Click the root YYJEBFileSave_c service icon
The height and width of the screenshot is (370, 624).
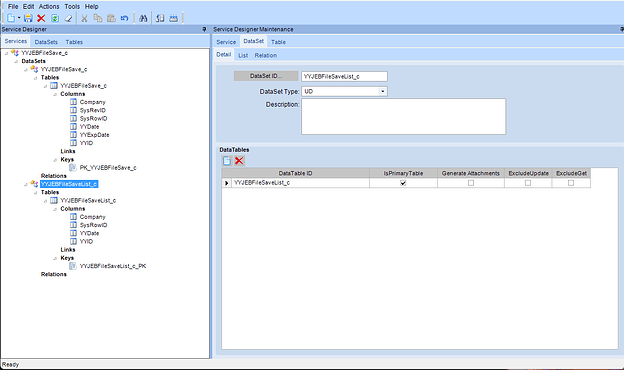tap(15, 53)
